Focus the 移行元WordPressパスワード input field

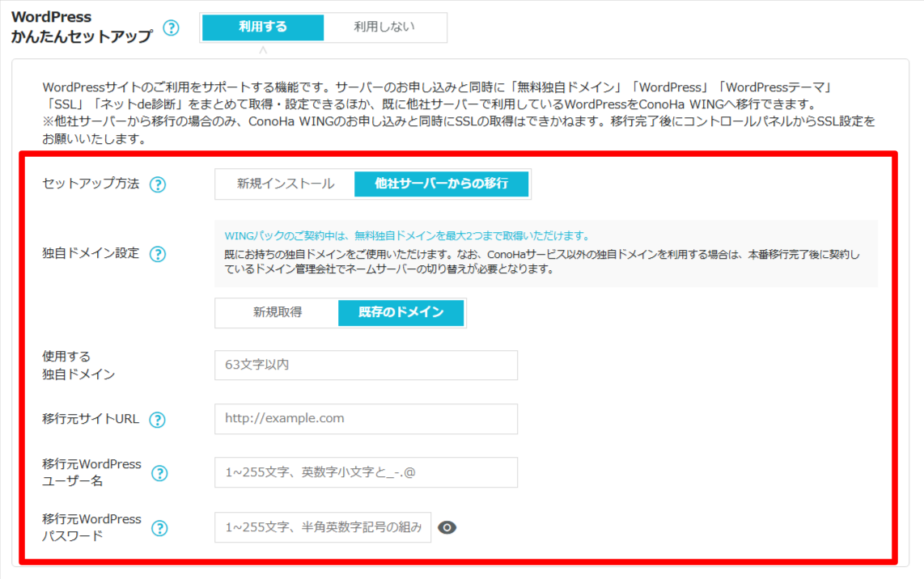point(323,527)
